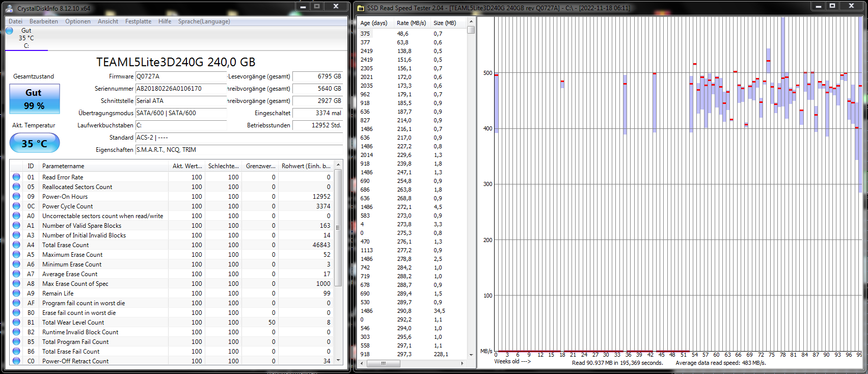The image size is (868, 374).
Task: Click the Total Erase Count raw value 46843
Action: pyautogui.click(x=321, y=245)
